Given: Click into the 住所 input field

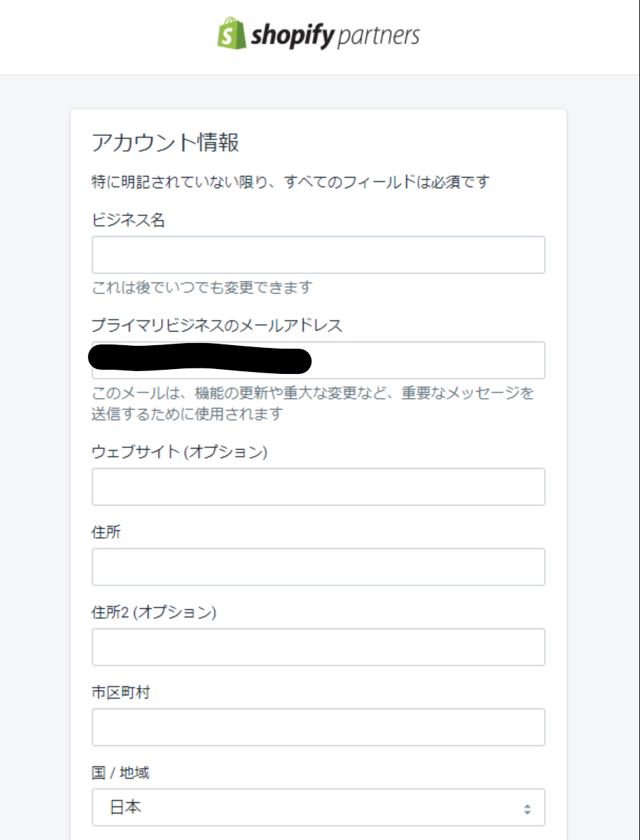Looking at the screenshot, I should click(319, 567).
